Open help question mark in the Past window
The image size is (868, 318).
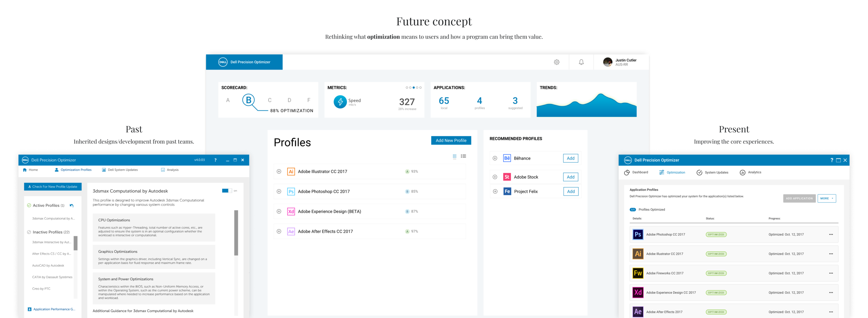pos(215,160)
